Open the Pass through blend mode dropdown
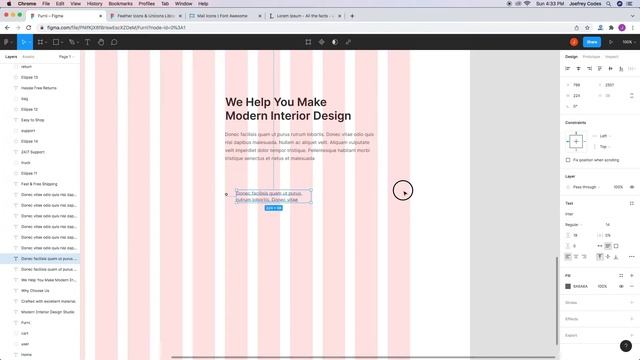This screenshot has height=360, width=640. (x=586, y=187)
